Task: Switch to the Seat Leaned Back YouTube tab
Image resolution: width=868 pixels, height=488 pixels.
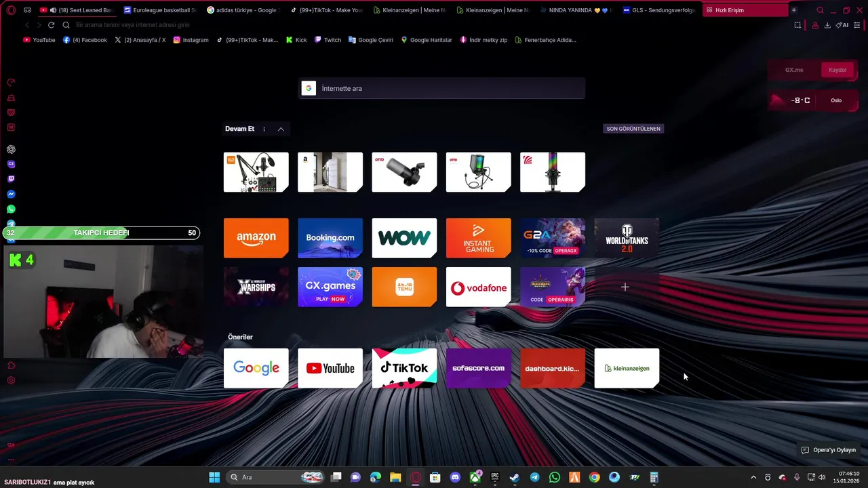Action: 78,10
